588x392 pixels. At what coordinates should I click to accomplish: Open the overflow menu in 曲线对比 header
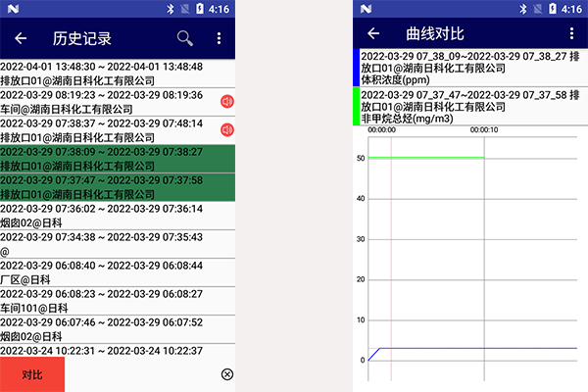click(569, 33)
